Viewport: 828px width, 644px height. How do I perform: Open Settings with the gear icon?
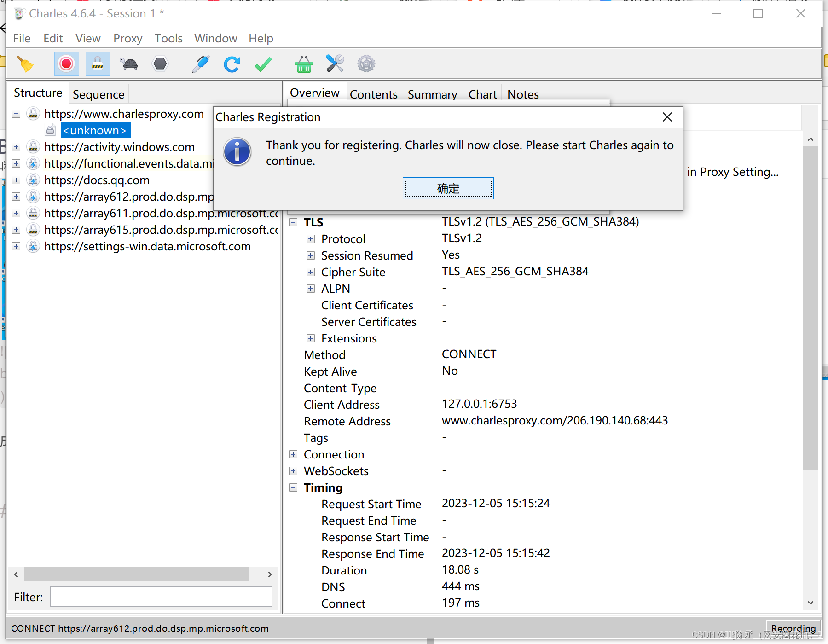coord(366,64)
